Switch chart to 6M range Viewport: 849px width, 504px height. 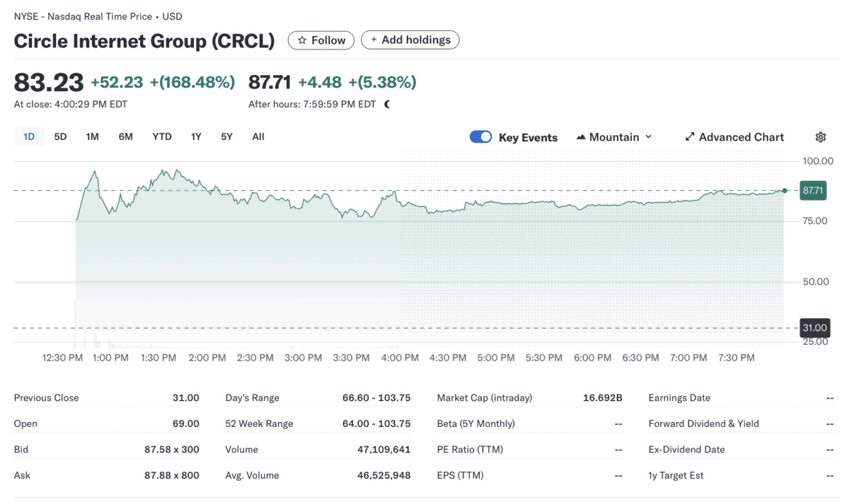point(126,136)
